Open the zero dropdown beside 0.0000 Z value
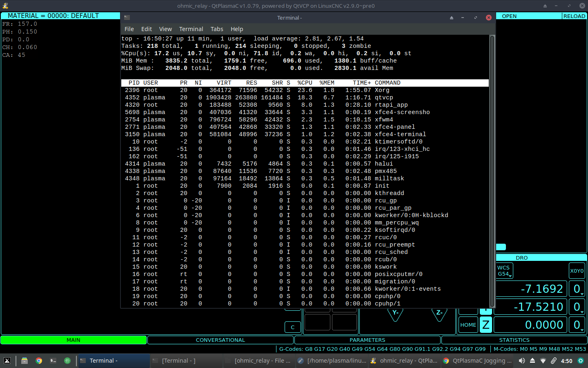588x368 pixels. point(577,325)
